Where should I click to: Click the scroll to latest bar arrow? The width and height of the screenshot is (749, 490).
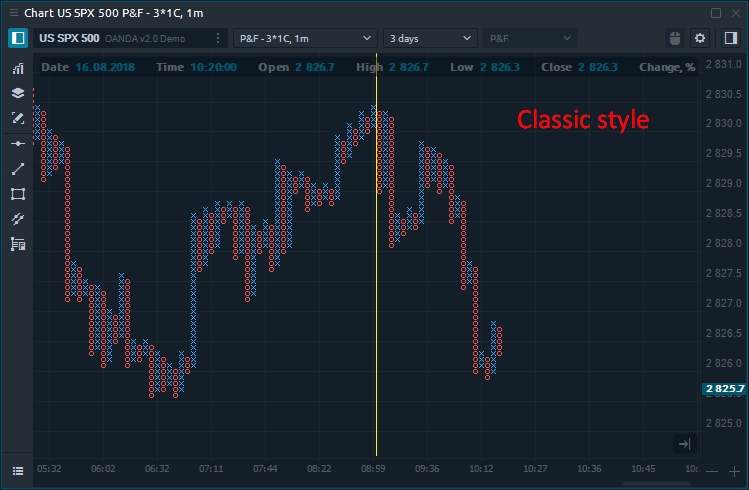pyautogui.click(x=684, y=444)
